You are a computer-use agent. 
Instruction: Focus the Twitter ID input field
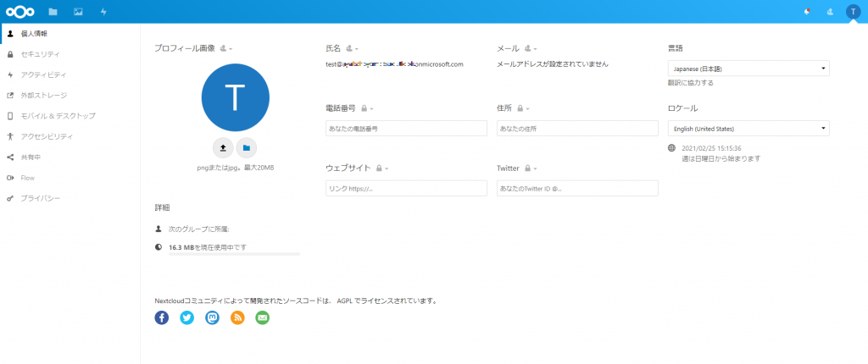click(577, 188)
